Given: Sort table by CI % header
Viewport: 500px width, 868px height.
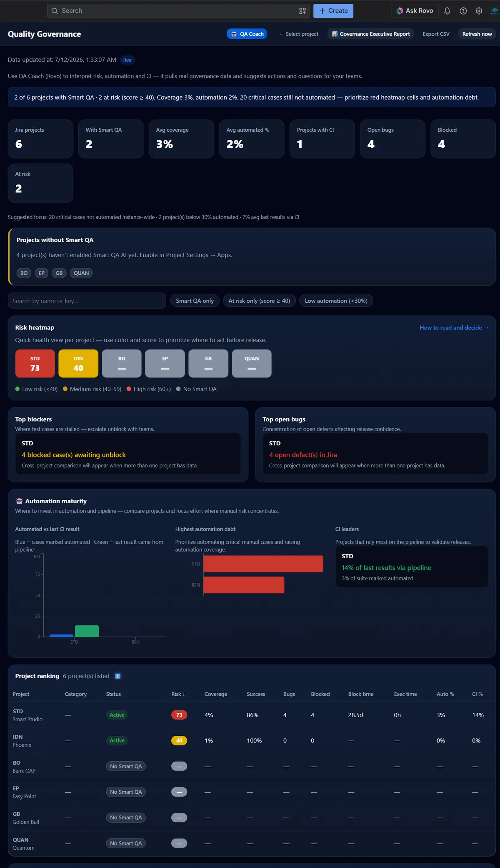Looking at the screenshot, I should click(477, 694).
